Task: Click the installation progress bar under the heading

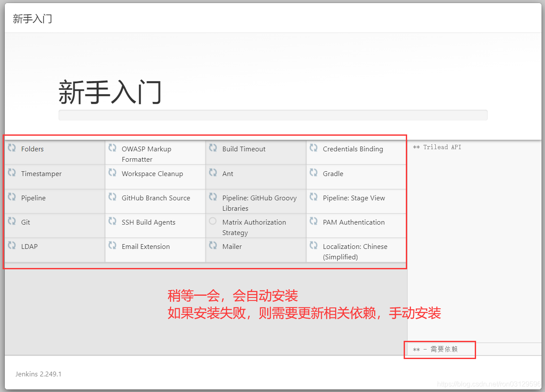Action: [273, 115]
